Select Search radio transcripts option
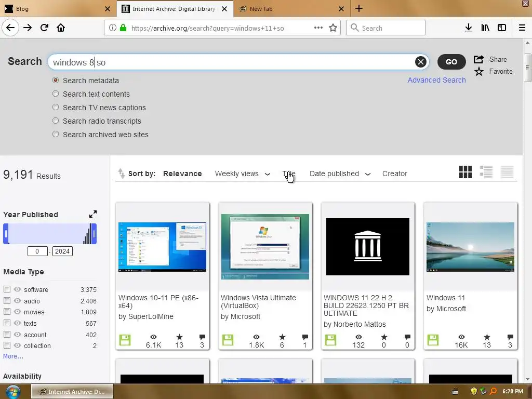The image size is (532, 399). tap(56, 121)
